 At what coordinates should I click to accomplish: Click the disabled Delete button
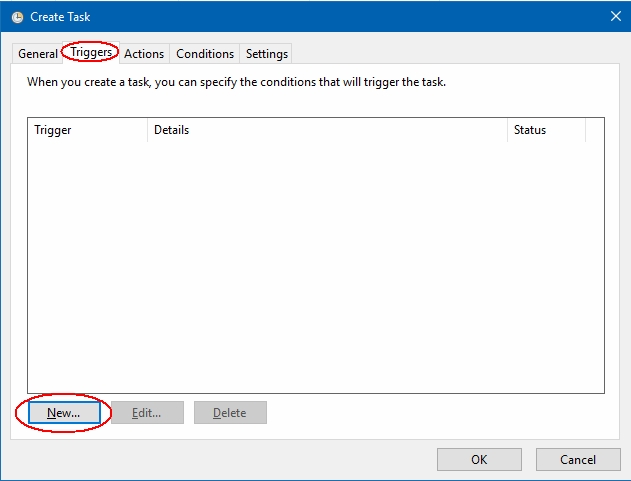pos(230,413)
